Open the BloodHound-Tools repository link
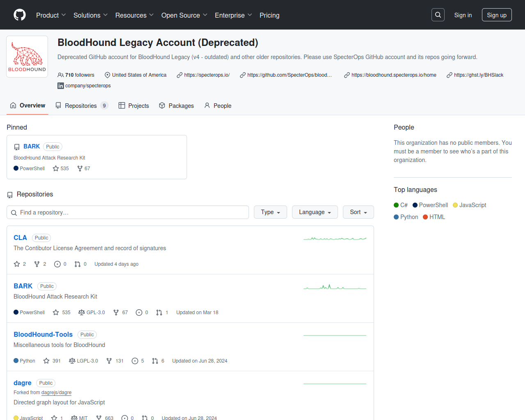Screen dimensions: 525x420 [43, 335]
